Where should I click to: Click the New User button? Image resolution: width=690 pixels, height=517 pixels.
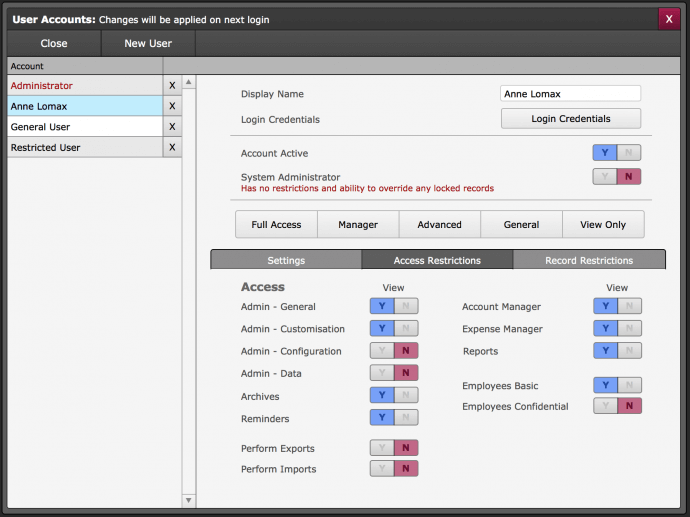click(x=148, y=43)
